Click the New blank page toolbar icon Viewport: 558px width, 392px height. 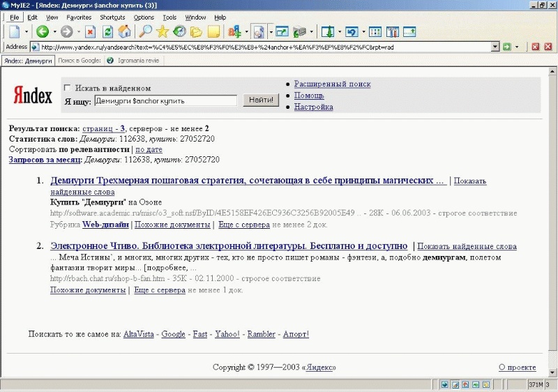pyautogui.click(x=14, y=32)
